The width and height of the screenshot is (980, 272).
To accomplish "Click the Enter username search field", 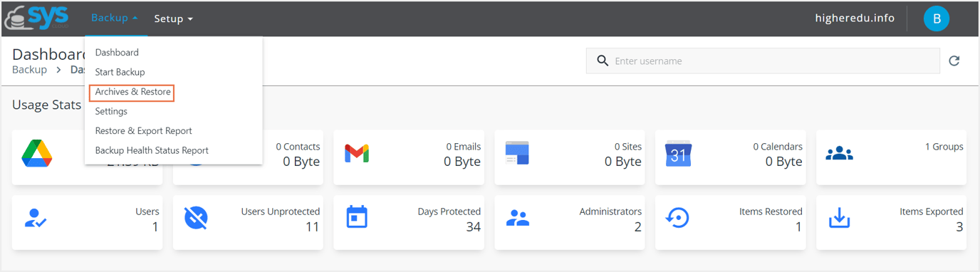I will pyautogui.click(x=763, y=61).
